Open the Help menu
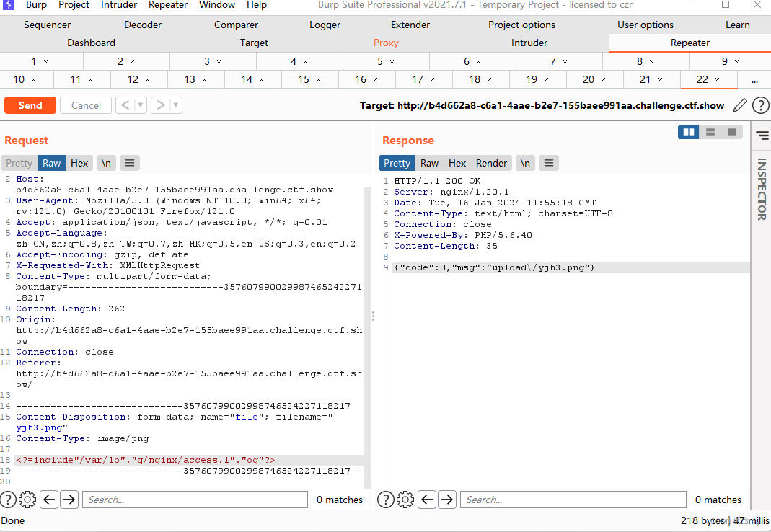 (x=257, y=5)
